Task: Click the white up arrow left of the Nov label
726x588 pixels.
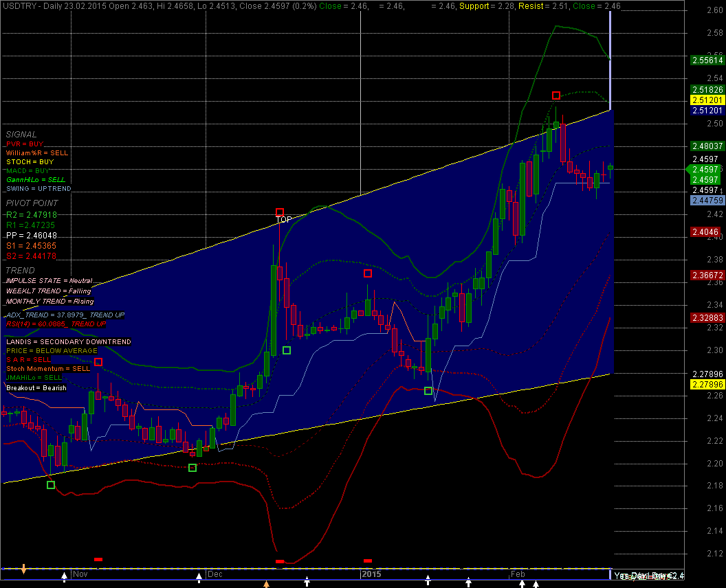Action: tap(65, 576)
